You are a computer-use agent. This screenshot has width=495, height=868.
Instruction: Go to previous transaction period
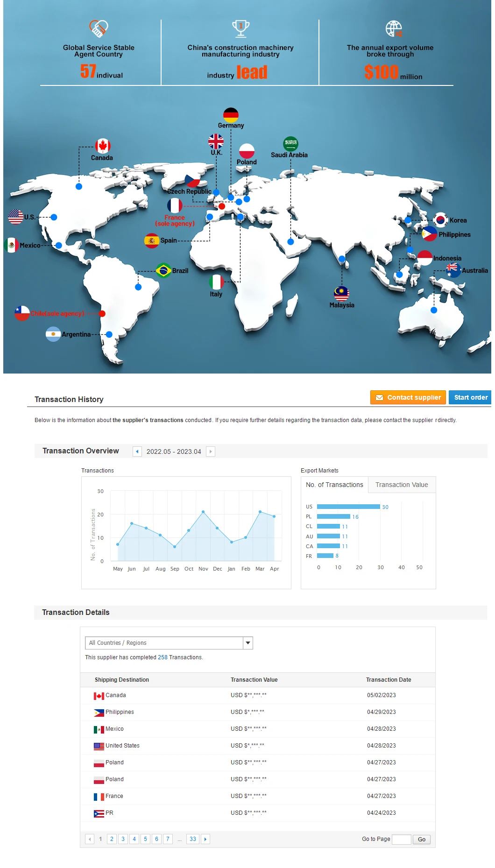(137, 452)
